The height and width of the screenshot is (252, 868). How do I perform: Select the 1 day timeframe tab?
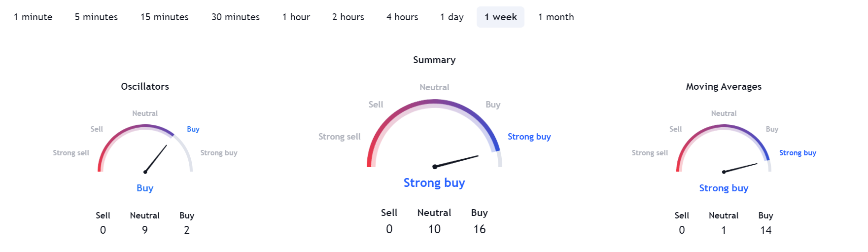click(451, 17)
